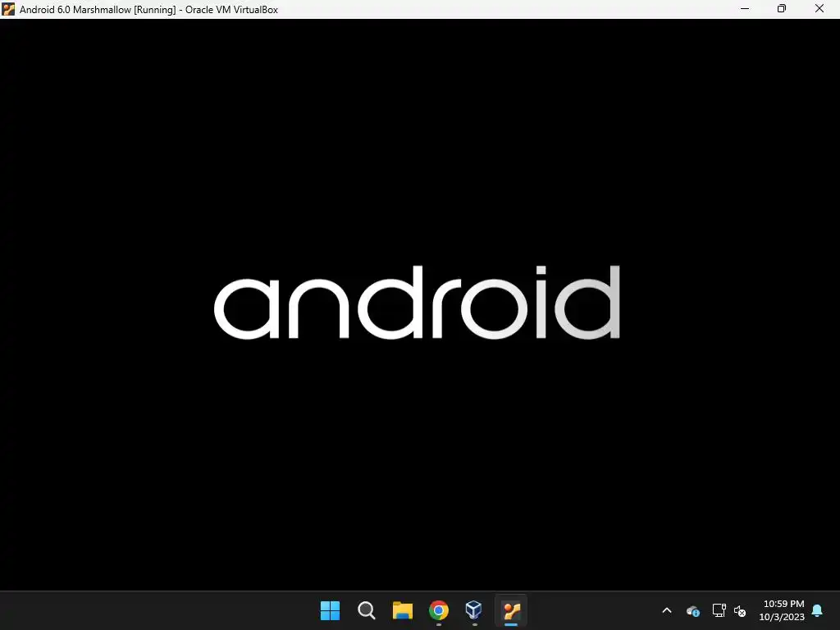Image resolution: width=840 pixels, height=630 pixels.
Task: Open the Windows Start menu
Action: point(330,610)
